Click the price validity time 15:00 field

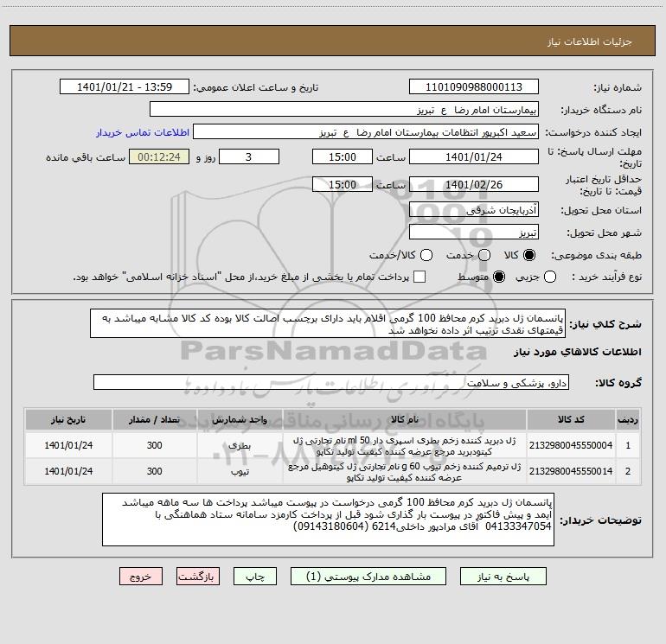coord(343,184)
